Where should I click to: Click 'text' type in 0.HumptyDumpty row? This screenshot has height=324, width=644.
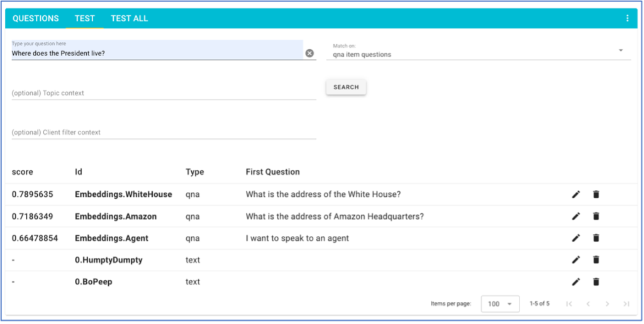pyautogui.click(x=192, y=260)
